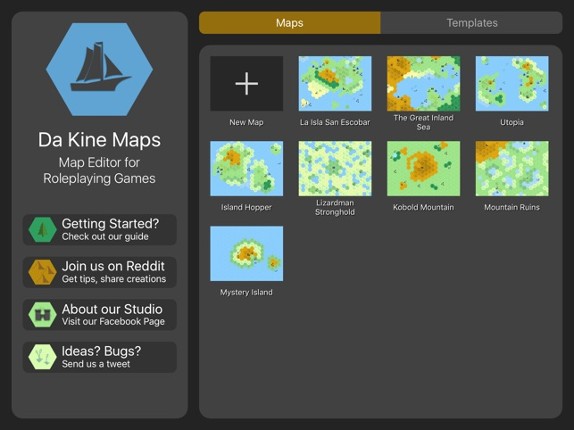This screenshot has height=430, width=574.
Task: Click the 'Mystery Island' label
Action: pyautogui.click(x=246, y=292)
